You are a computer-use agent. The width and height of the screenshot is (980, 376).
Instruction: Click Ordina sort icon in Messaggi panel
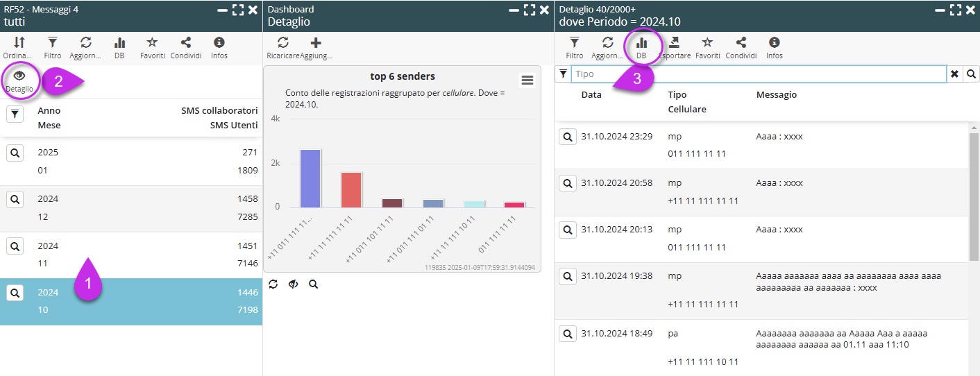click(x=19, y=47)
